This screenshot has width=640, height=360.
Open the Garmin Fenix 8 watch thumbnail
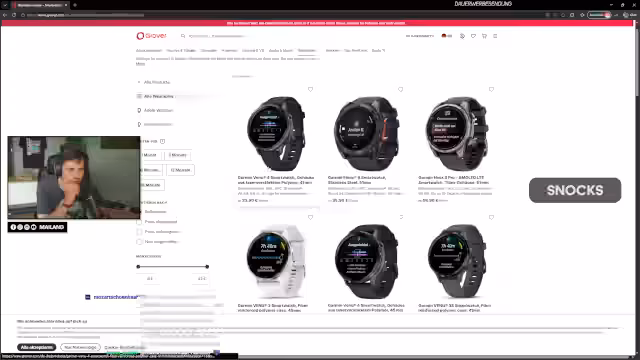coord(367,133)
